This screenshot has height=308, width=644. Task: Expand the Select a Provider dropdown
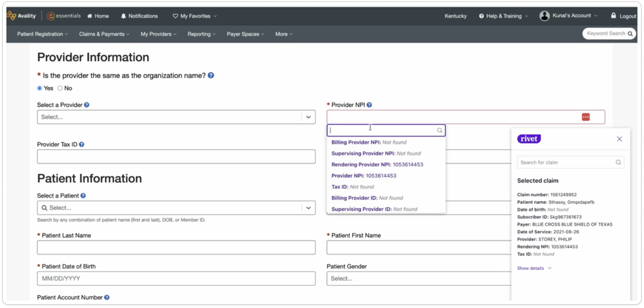point(308,117)
